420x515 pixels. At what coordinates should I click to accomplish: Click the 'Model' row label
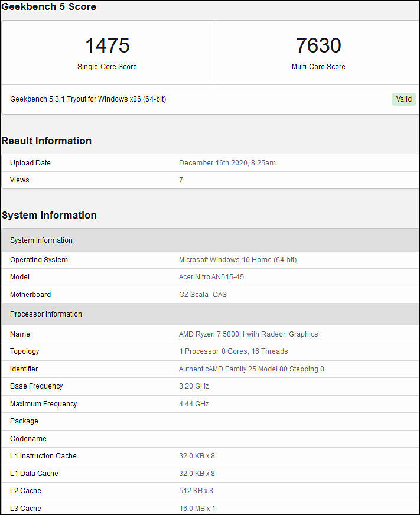point(19,277)
